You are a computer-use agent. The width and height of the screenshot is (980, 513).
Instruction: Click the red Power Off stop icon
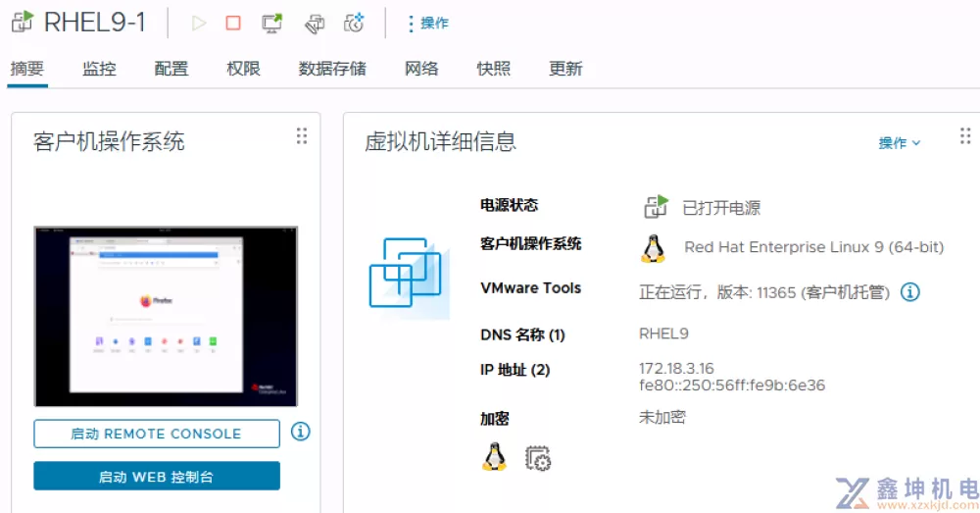tap(233, 24)
